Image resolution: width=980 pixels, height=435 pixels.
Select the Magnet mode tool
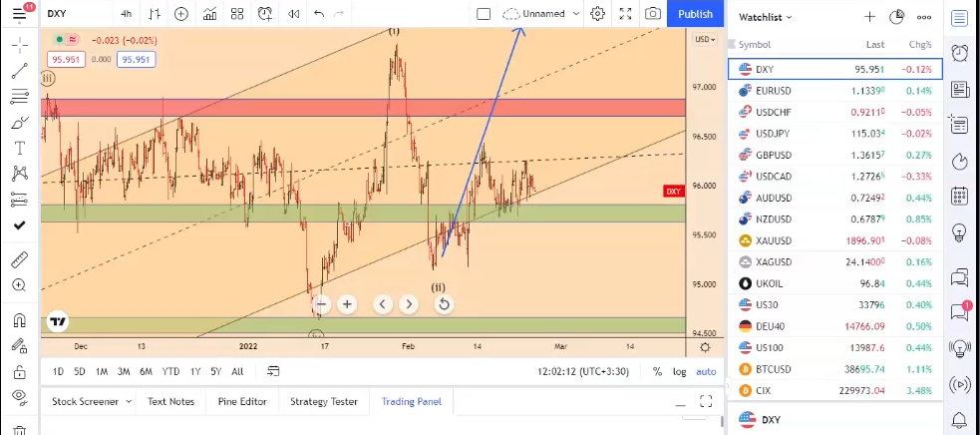(x=19, y=320)
